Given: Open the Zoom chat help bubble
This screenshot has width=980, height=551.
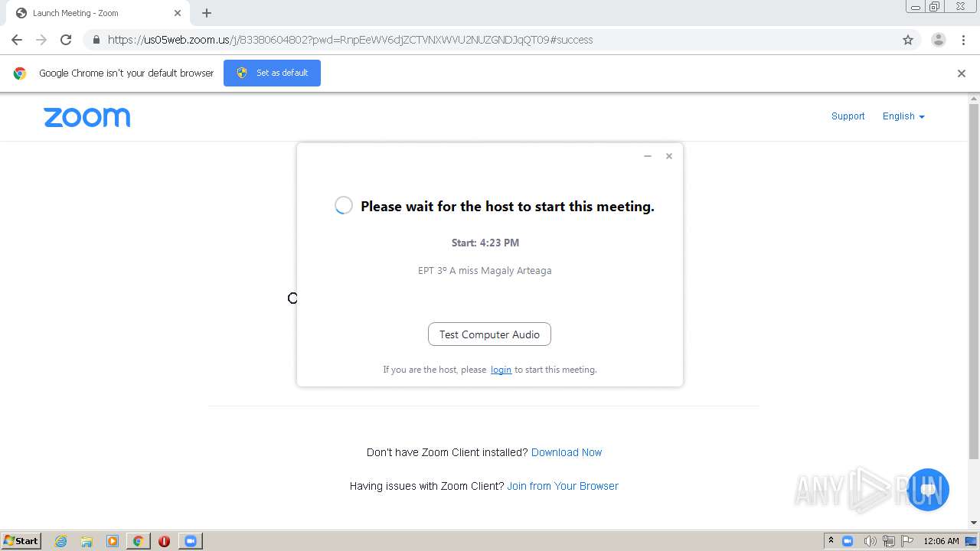Looking at the screenshot, I should point(928,490).
